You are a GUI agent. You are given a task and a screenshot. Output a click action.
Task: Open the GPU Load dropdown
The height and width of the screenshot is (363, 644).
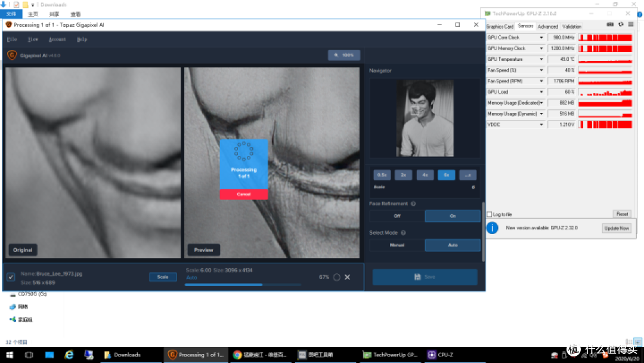coord(541,92)
